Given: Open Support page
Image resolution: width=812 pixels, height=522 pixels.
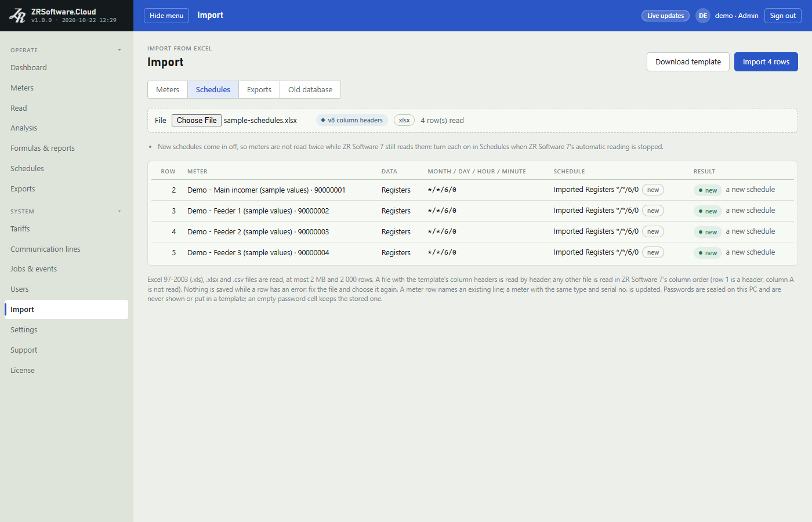Looking at the screenshot, I should (66, 350).
